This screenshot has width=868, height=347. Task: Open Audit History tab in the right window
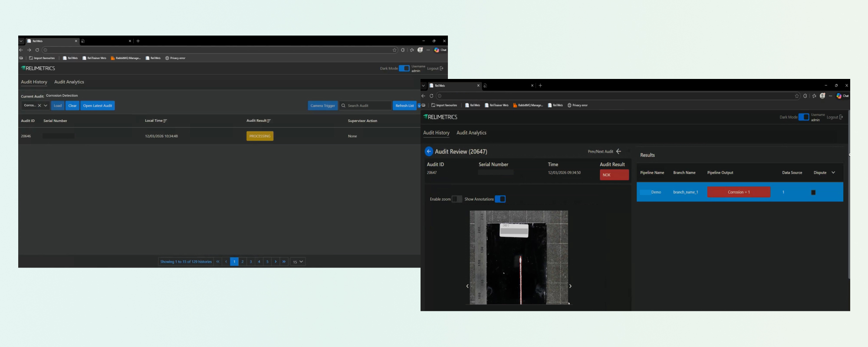[436, 133]
